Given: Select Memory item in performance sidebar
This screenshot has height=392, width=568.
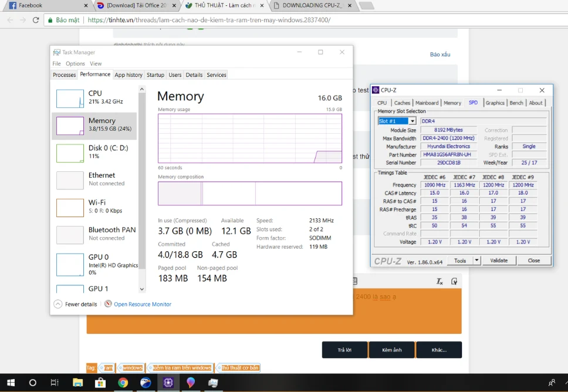Looking at the screenshot, I should (x=94, y=126).
